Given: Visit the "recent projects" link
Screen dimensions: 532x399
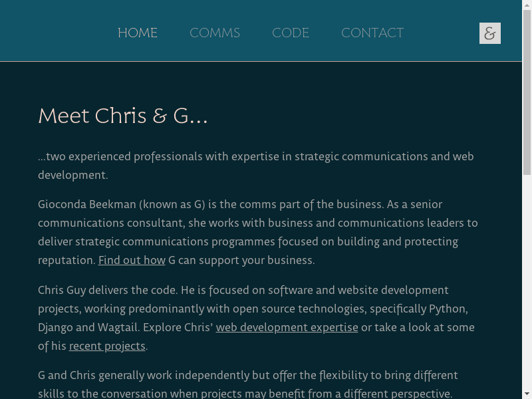Looking at the screenshot, I should click(107, 346).
